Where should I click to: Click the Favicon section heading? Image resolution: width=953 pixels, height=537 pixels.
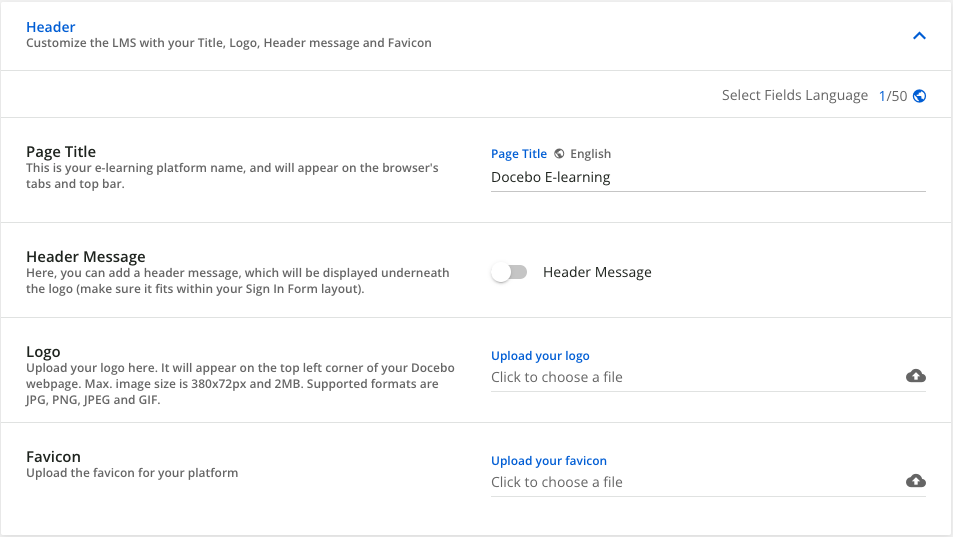tap(53, 457)
